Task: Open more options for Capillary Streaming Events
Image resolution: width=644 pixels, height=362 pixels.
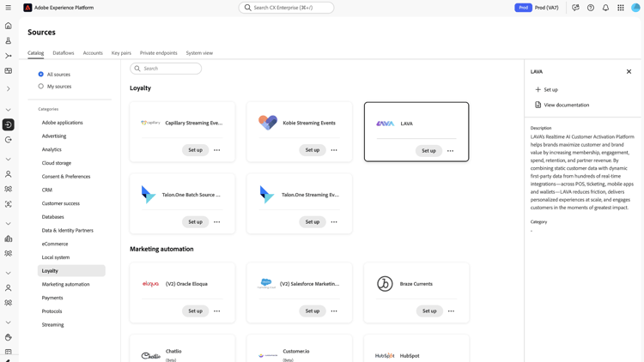Action: tap(217, 150)
